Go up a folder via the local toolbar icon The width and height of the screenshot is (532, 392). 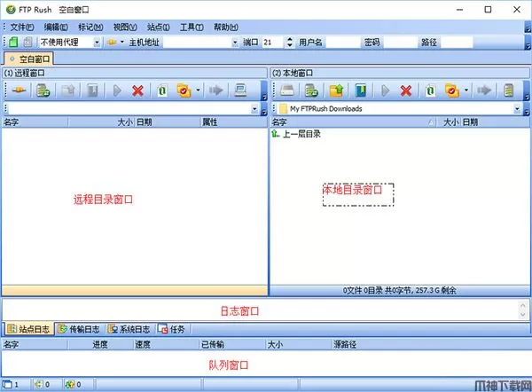pos(336,90)
